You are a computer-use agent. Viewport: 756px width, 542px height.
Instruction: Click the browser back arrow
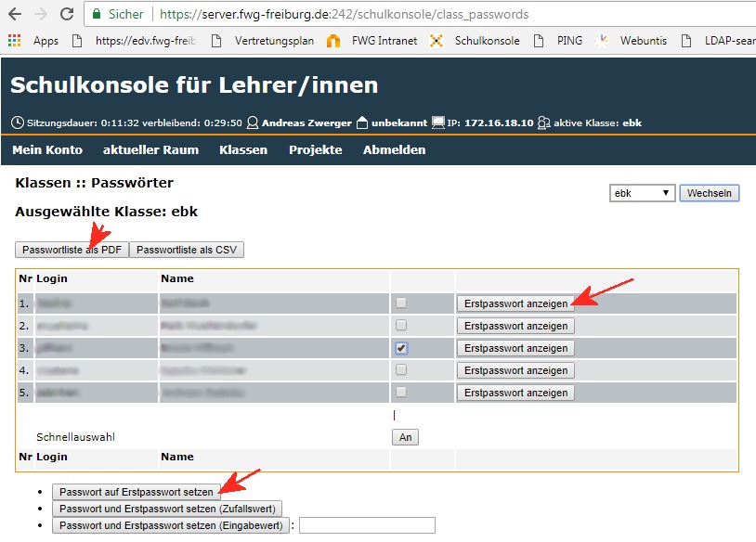pyautogui.click(x=14, y=15)
